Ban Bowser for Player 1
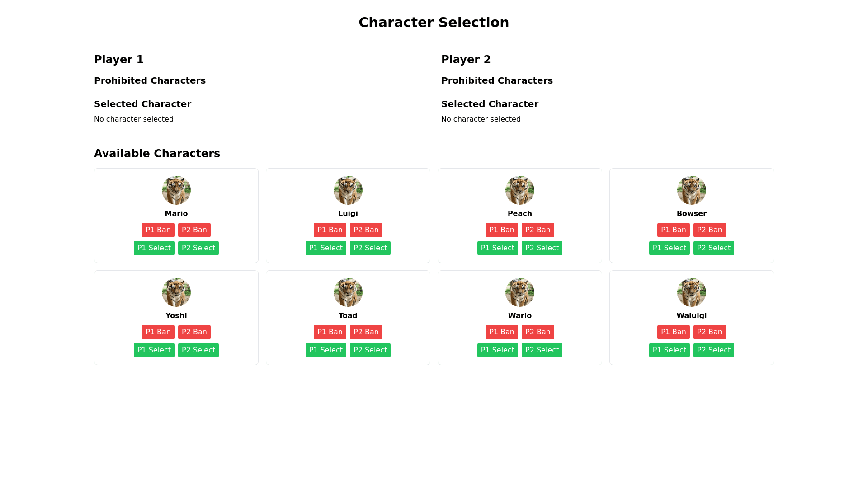The height and width of the screenshot is (488, 868). pyautogui.click(x=674, y=230)
